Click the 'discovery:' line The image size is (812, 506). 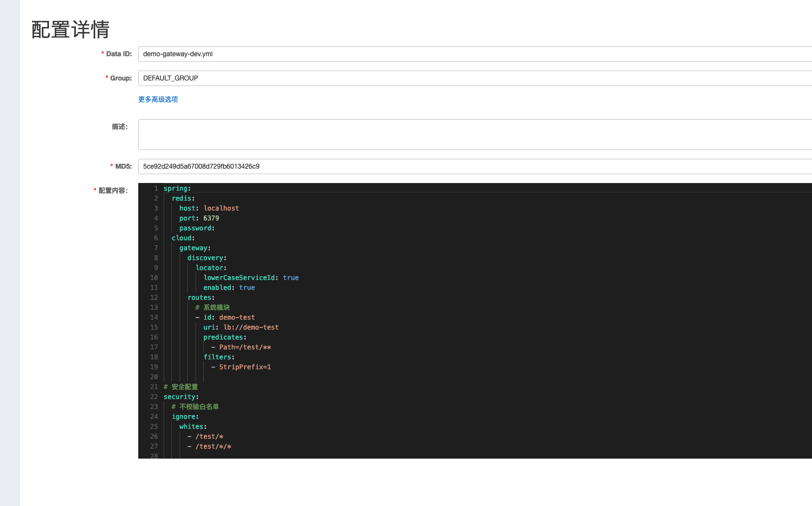pyautogui.click(x=207, y=258)
